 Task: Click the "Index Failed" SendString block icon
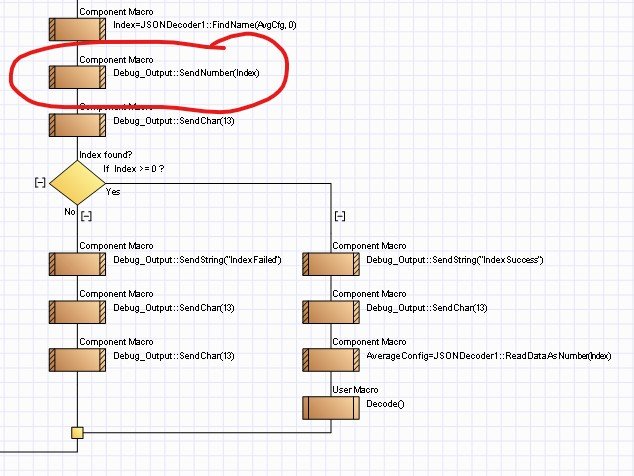click(x=77, y=262)
